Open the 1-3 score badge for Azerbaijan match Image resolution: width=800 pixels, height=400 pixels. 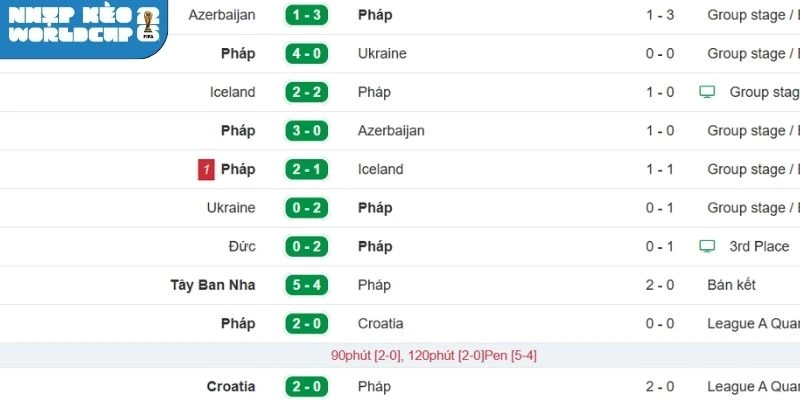pos(307,15)
